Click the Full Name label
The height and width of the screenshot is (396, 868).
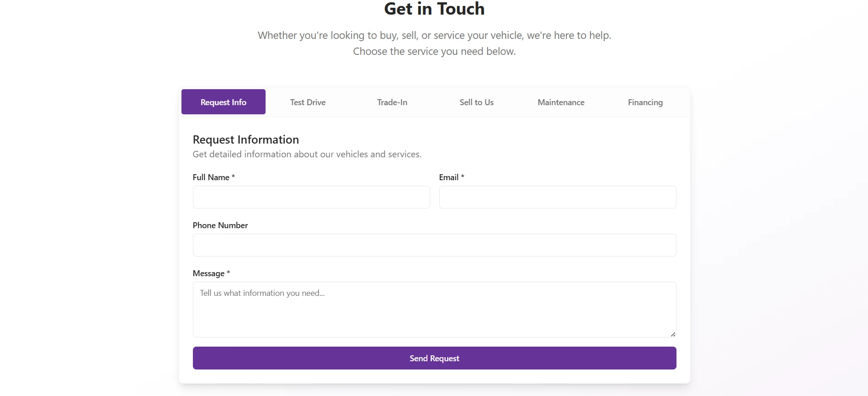(x=211, y=177)
